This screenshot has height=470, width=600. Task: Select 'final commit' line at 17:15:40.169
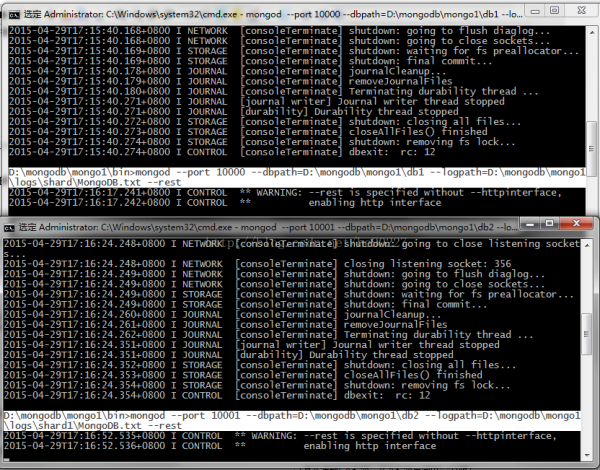pyautogui.click(x=250, y=61)
